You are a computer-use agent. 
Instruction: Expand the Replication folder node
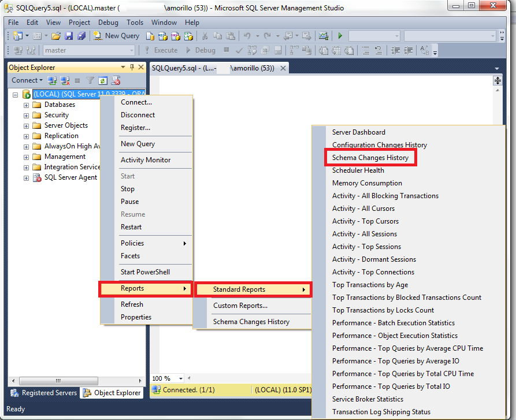click(26, 136)
